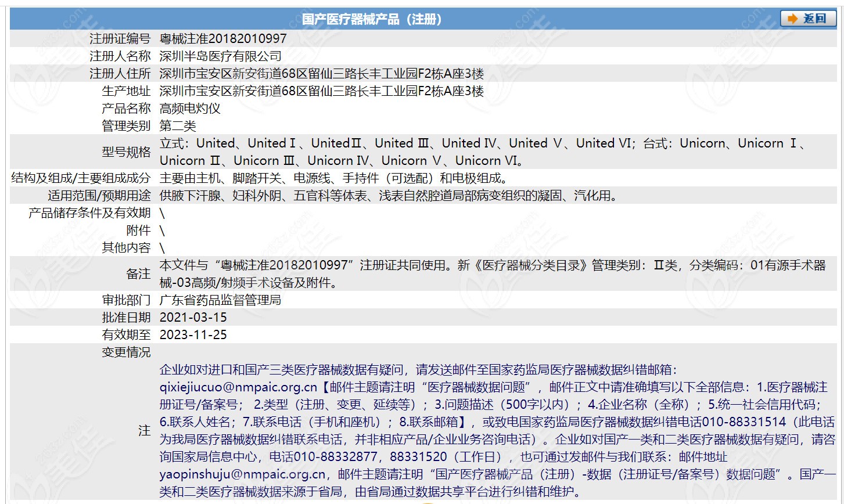This screenshot has height=504, width=844.
Task: Click the 注册人住所 label
Action: 120,73
